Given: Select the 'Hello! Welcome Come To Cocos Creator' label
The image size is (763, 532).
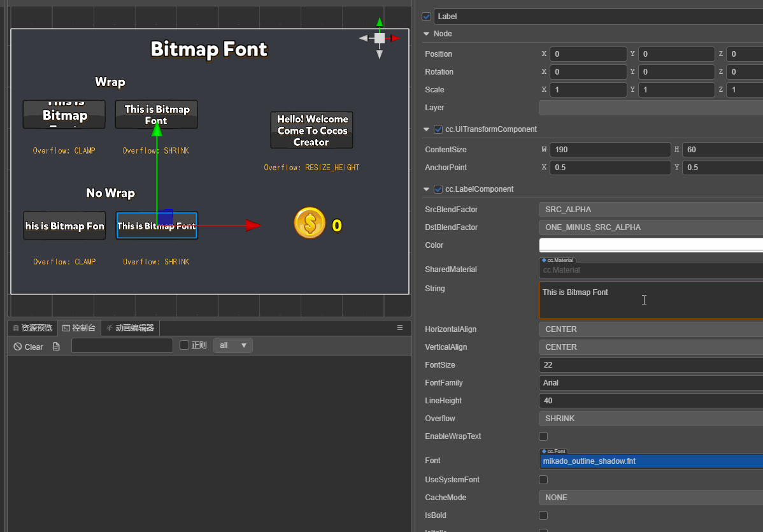Looking at the screenshot, I should point(312,130).
